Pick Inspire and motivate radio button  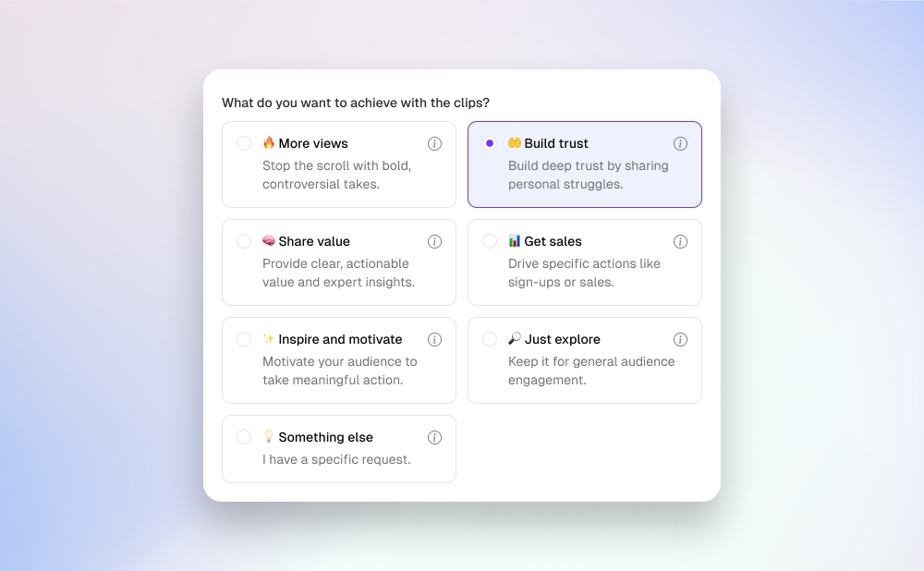(244, 339)
